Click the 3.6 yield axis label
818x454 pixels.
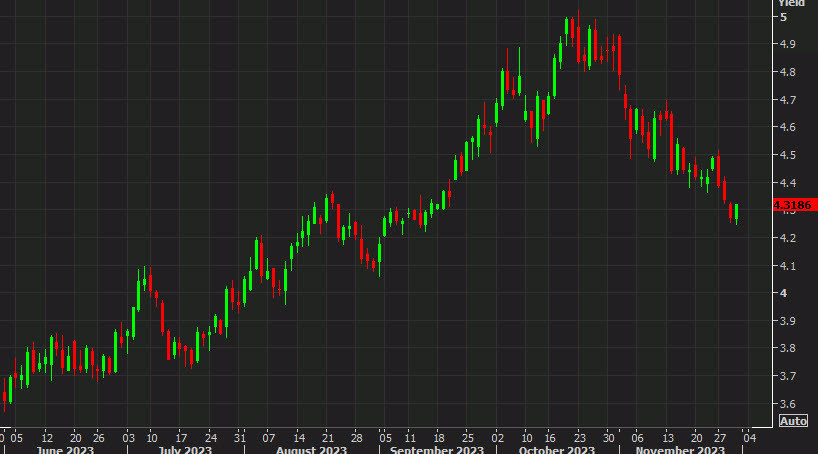788,404
